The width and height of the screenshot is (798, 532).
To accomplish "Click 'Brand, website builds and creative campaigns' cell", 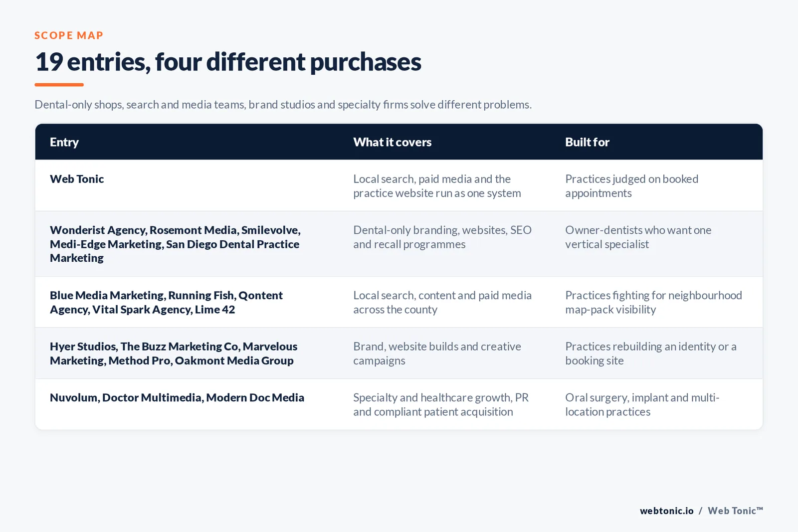I will click(x=437, y=354).
